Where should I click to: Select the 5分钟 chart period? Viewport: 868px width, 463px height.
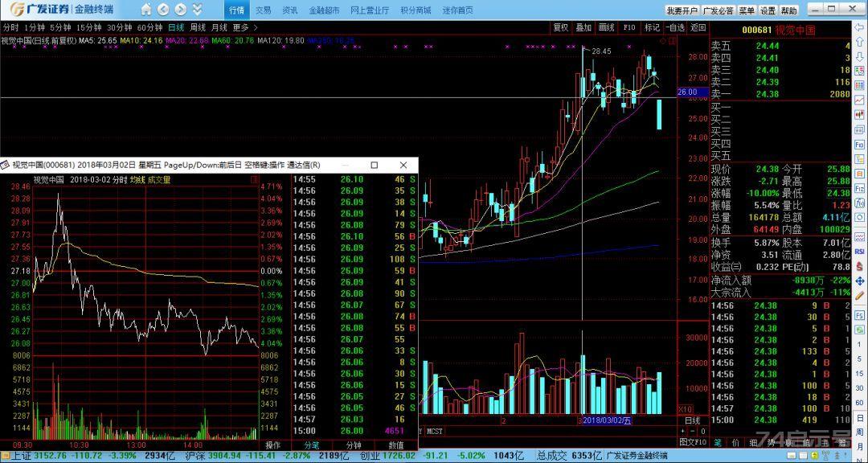coord(60,27)
